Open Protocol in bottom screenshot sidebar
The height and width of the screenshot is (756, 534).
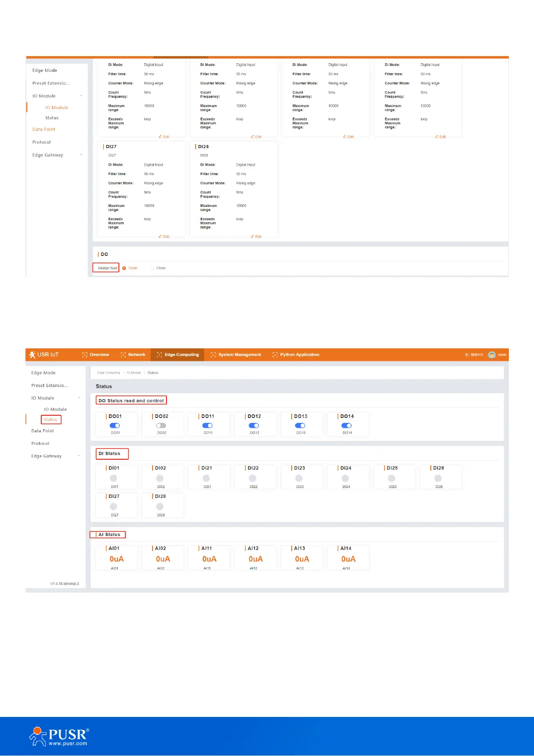40,443
